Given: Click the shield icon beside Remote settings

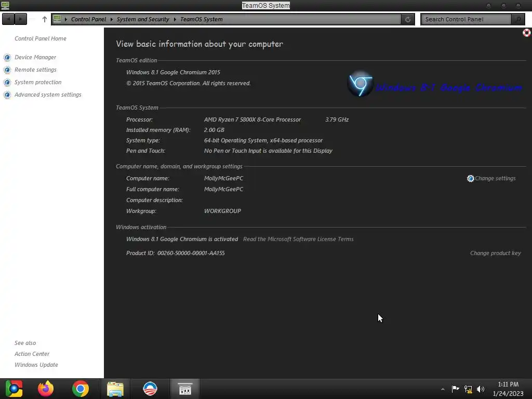Looking at the screenshot, I should pos(7,70).
